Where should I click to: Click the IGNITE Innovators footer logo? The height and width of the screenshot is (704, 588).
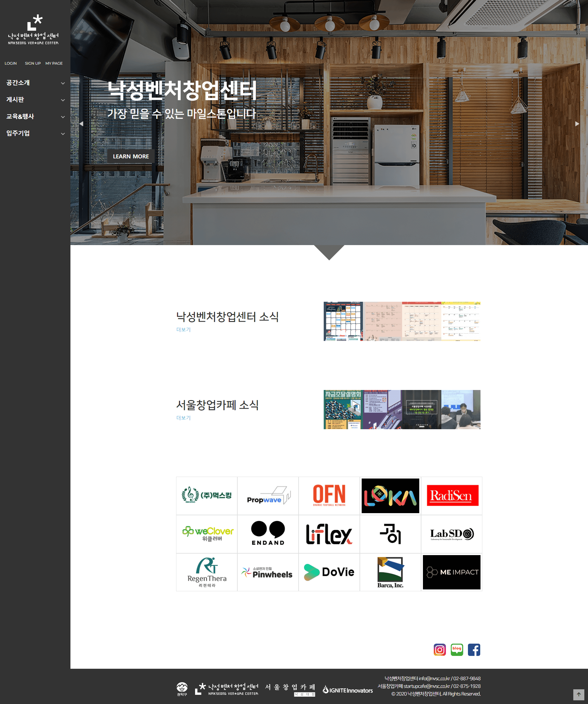[x=347, y=690]
